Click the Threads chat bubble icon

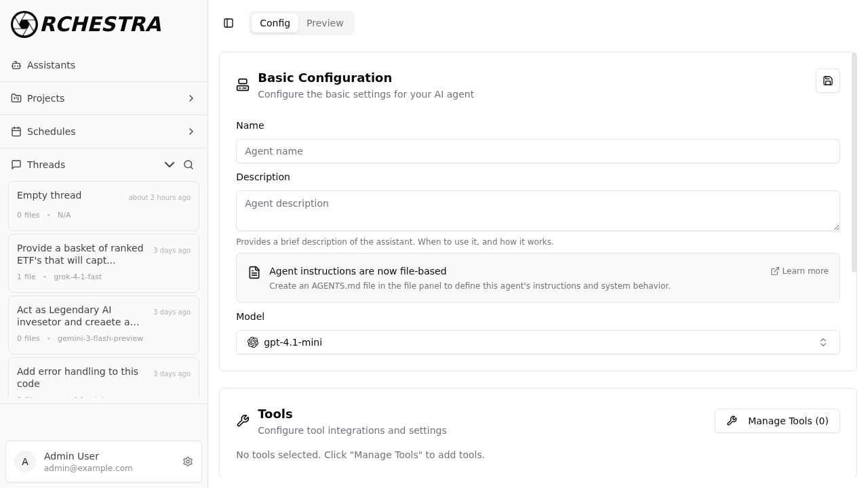[x=16, y=165]
